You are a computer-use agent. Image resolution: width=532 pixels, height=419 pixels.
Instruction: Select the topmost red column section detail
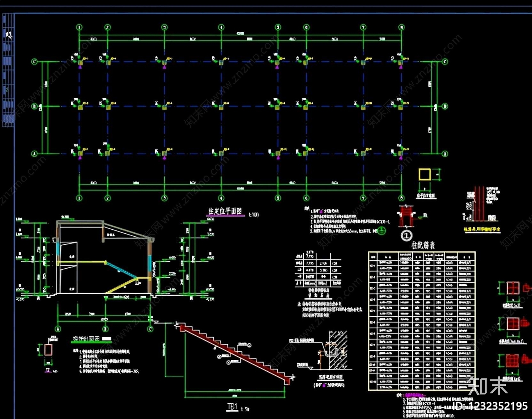pyautogui.click(x=513, y=288)
